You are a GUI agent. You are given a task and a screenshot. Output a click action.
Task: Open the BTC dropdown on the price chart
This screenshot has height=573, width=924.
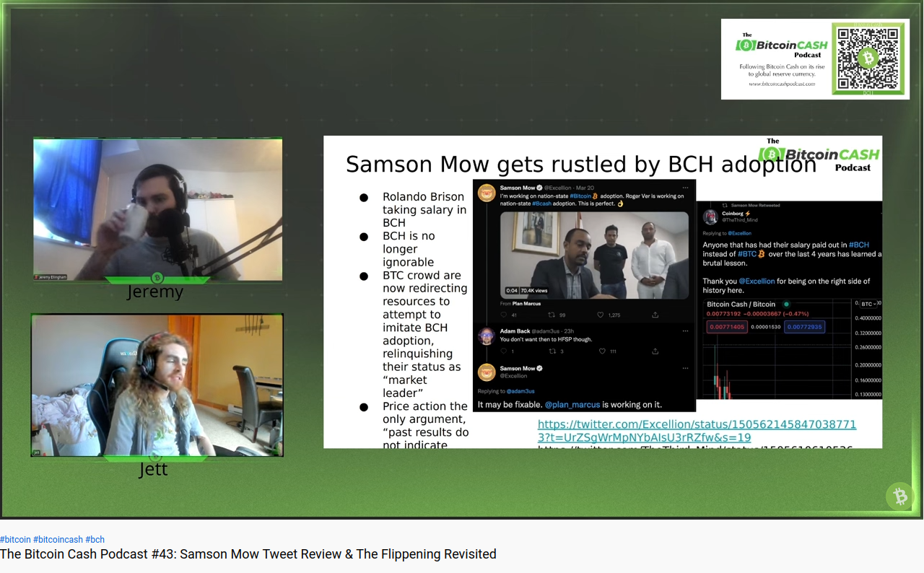tap(868, 305)
